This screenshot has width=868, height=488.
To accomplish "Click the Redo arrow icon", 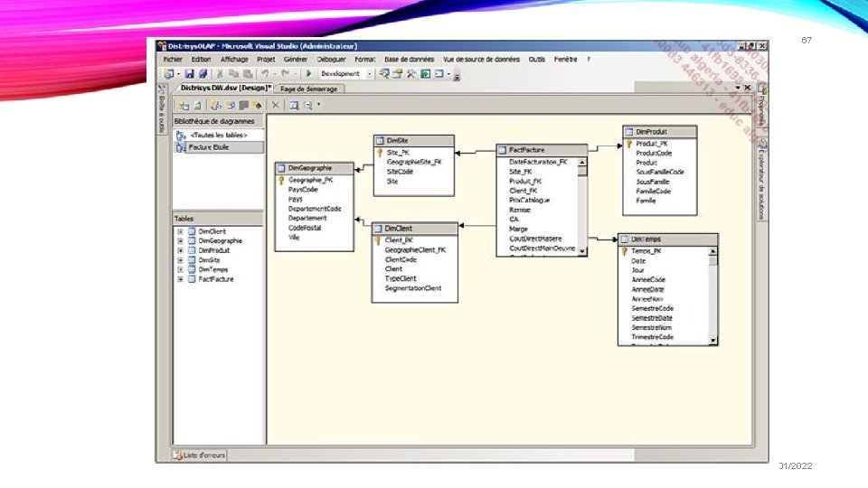I will 285,73.
